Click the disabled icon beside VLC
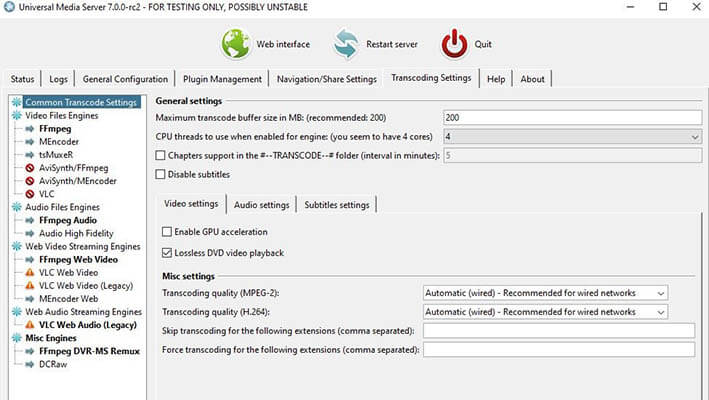 30,194
